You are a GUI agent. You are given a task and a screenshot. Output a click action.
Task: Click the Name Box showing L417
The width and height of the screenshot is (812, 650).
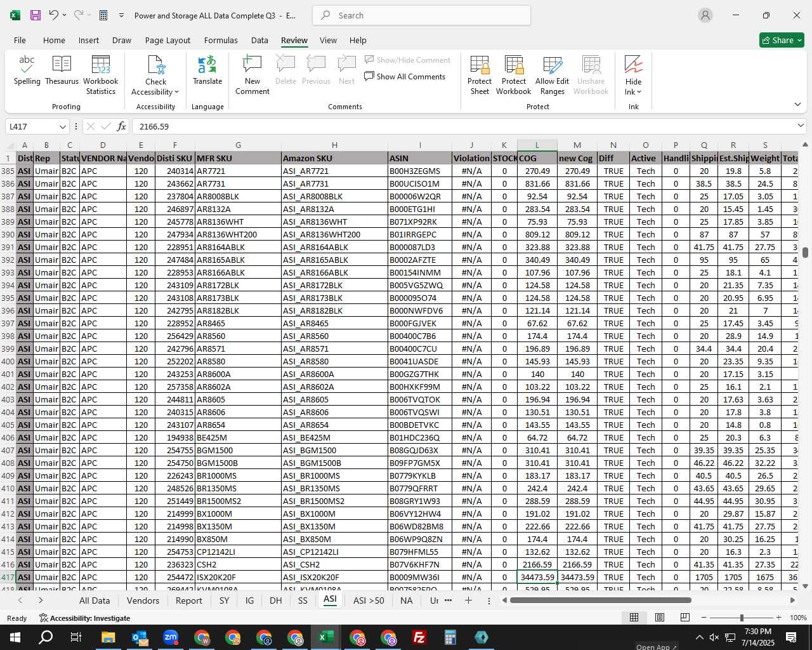click(32, 127)
